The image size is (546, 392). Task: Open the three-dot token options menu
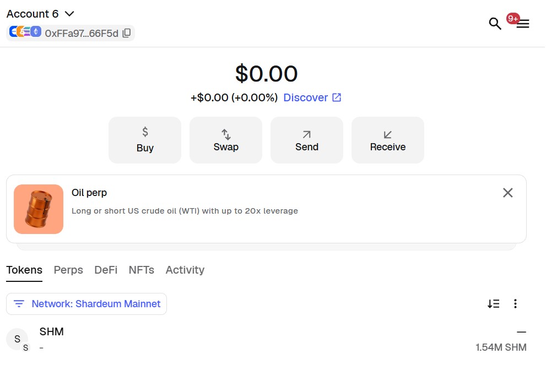click(x=515, y=304)
